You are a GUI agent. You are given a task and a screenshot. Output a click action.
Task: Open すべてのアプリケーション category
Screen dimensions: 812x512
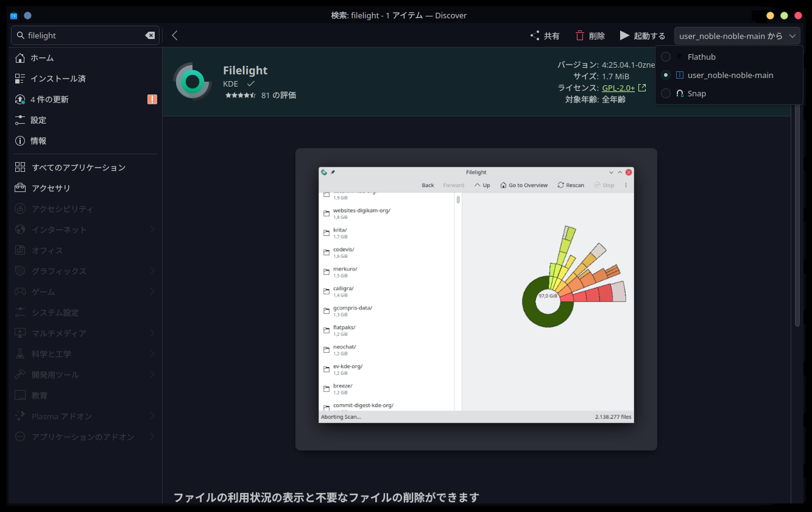85,167
